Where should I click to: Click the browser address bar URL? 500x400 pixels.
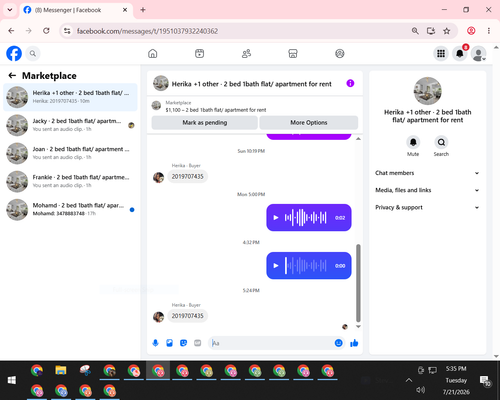tap(147, 31)
